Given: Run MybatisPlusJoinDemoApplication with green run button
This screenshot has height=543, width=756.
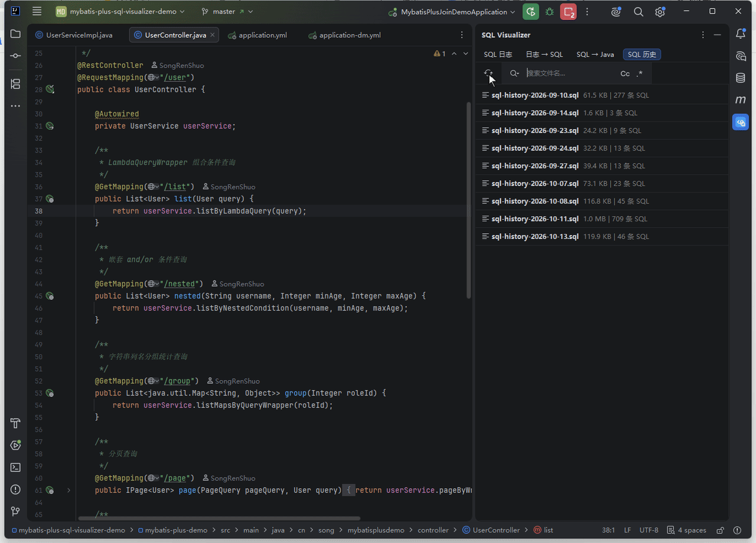Looking at the screenshot, I should 531,11.
